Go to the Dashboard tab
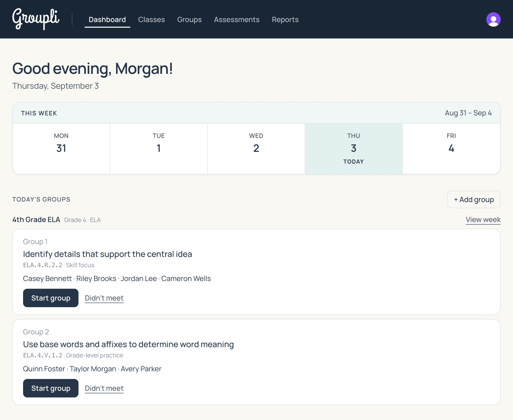The image size is (513, 420). coord(107,19)
